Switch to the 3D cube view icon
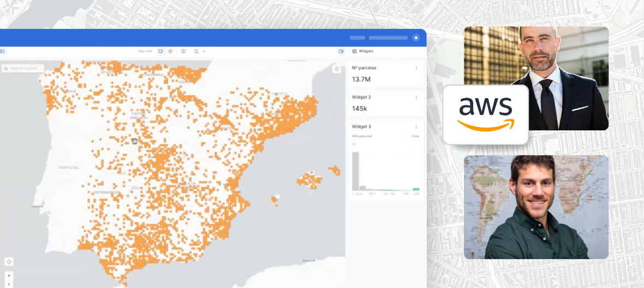The height and width of the screenshot is (288, 644). (x=170, y=51)
